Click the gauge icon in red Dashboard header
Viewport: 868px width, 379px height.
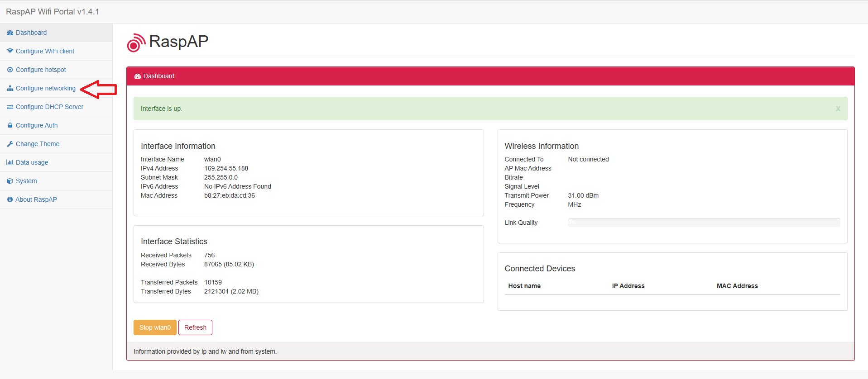[x=138, y=76]
